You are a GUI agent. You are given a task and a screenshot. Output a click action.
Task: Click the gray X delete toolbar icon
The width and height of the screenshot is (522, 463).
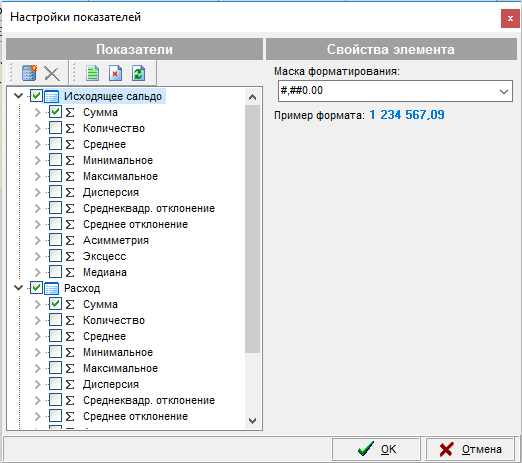tap(52, 74)
